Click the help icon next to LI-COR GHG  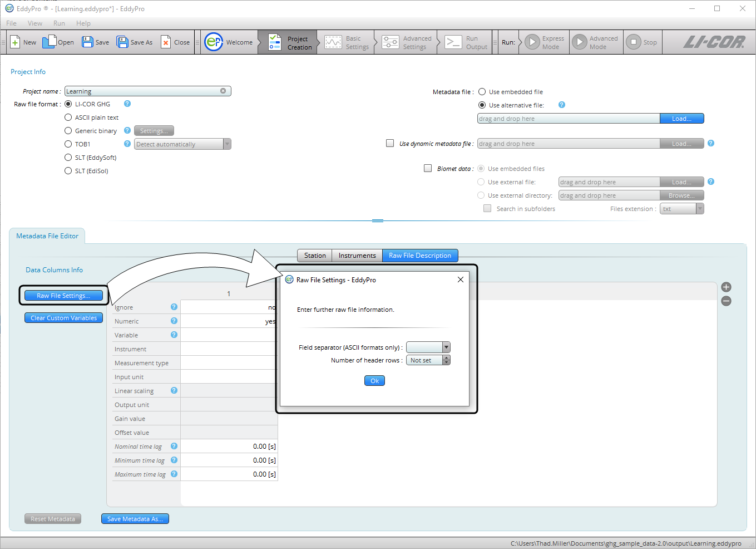(x=127, y=104)
